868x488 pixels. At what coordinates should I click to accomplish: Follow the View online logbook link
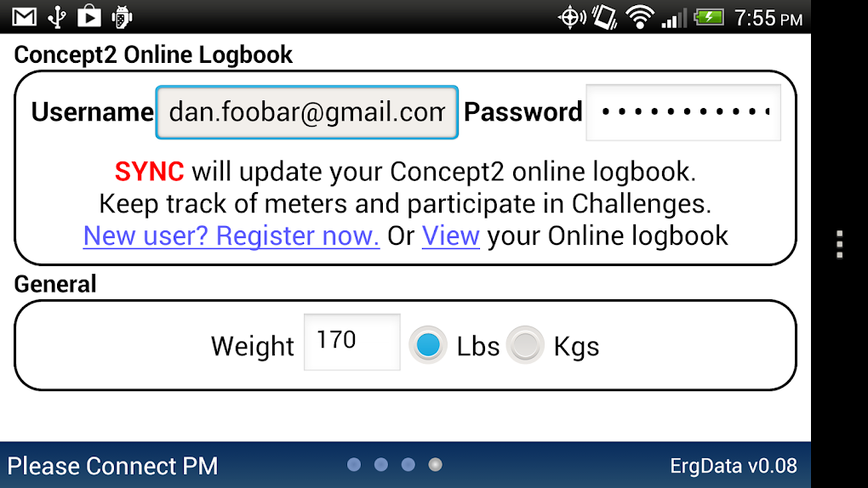click(451, 235)
